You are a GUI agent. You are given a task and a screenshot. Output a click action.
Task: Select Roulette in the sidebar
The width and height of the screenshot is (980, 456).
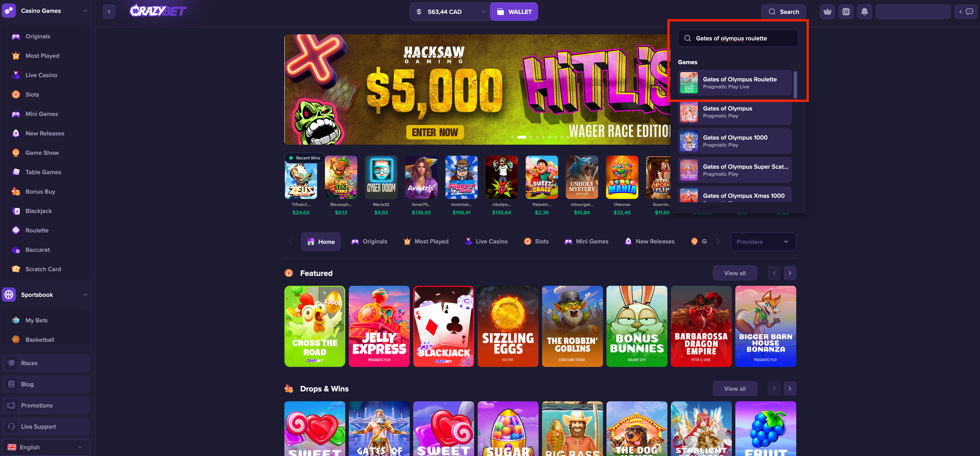pos(37,230)
